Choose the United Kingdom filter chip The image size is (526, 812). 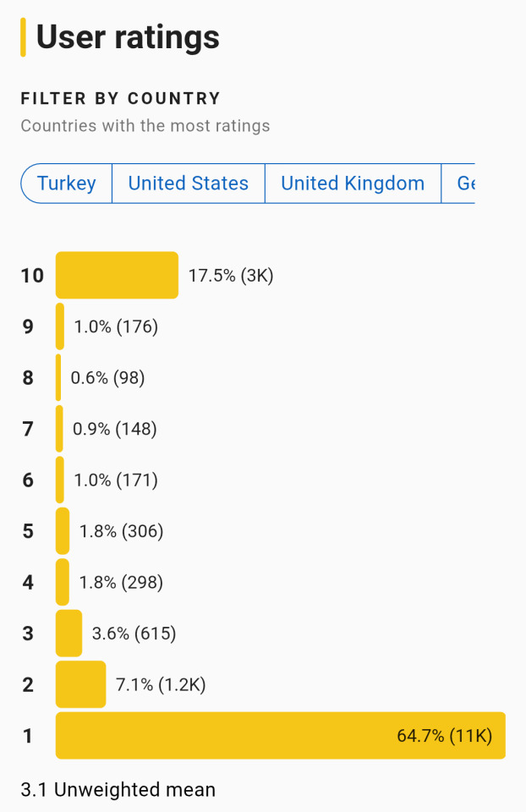point(353,184)
